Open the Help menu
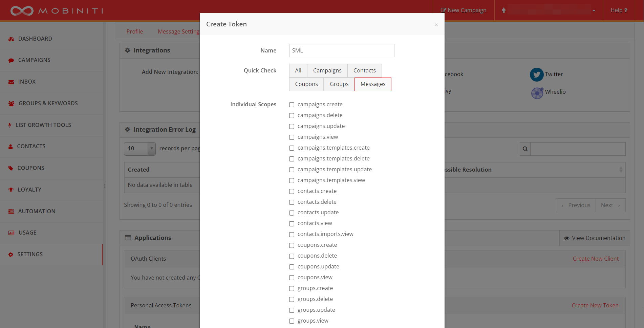 click(x=619, y=10)
